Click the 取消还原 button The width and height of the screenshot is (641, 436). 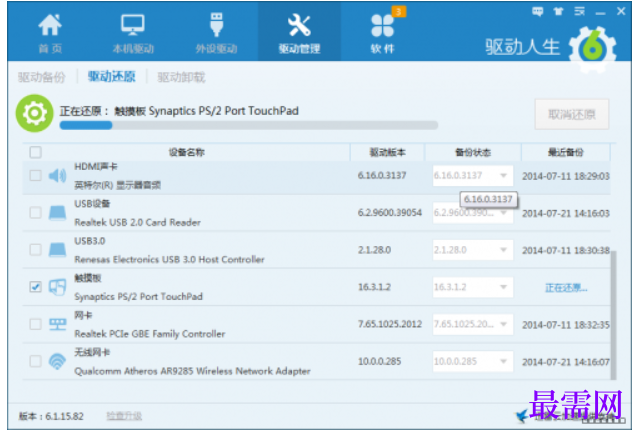click(x=572, y=114)
